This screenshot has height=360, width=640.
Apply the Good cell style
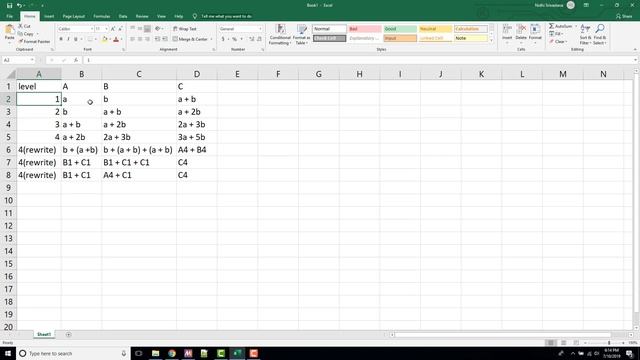400,29
